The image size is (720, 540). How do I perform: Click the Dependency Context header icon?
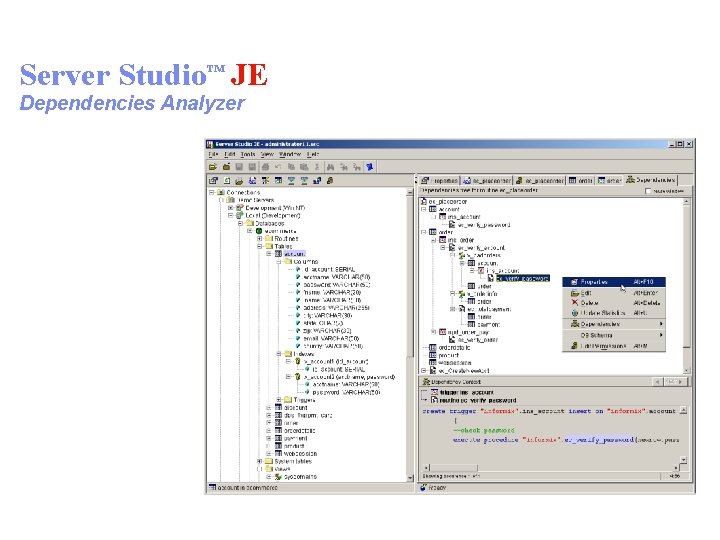pyautogui.click(x=426, y=382)
